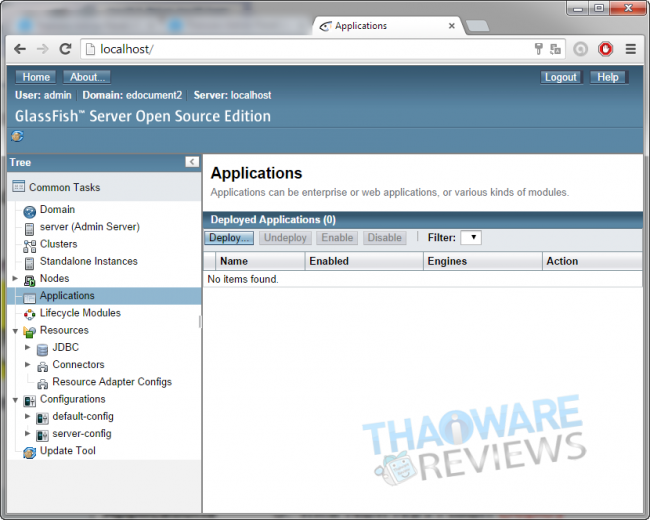The width and height of the screenshot is (650, 520).
Task: Click the browser back arrow
Action: point(19,49)
